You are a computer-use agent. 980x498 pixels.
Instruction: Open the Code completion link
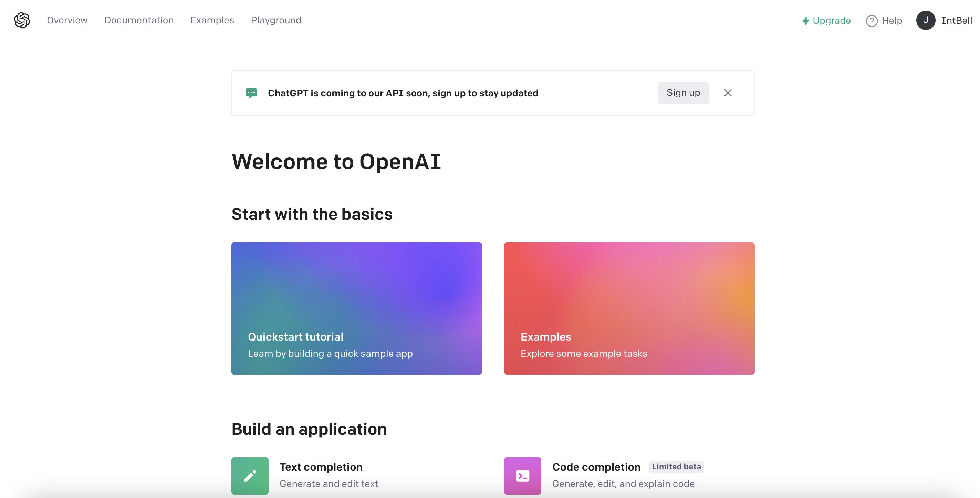click(596, 467)
